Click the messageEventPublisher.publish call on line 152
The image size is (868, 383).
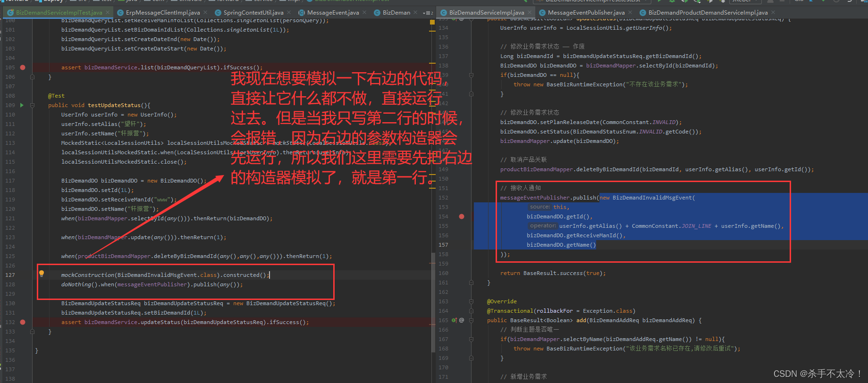click(548, 198)
